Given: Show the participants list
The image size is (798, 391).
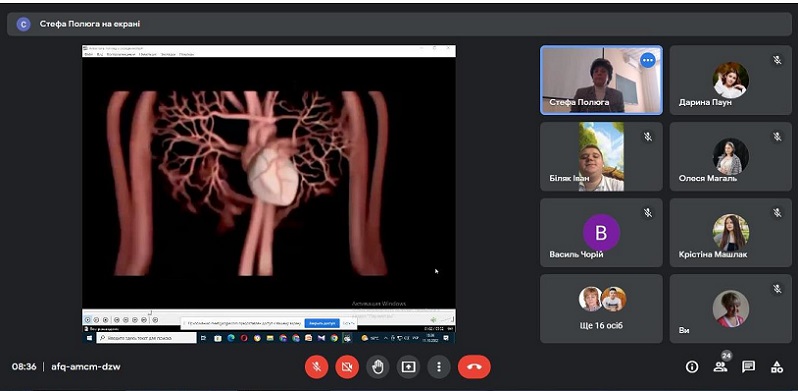Looking at the screenshot, I should coord(720,367).
